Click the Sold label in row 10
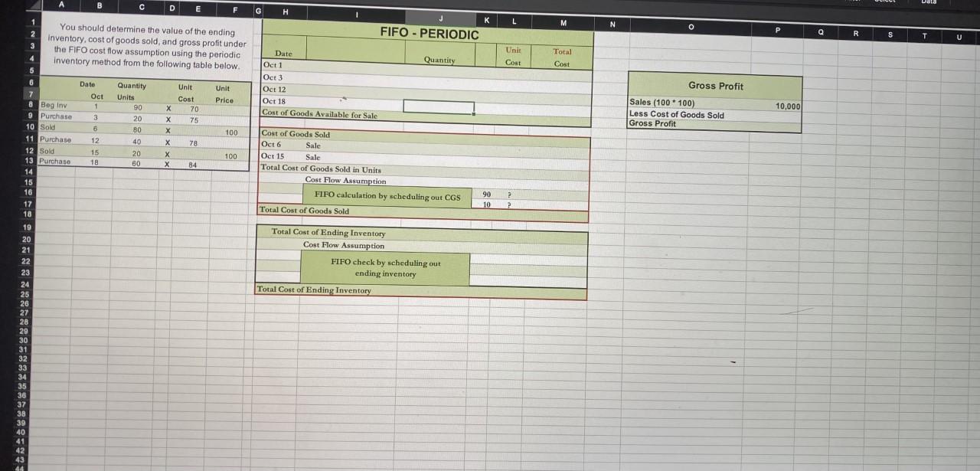 47,127
